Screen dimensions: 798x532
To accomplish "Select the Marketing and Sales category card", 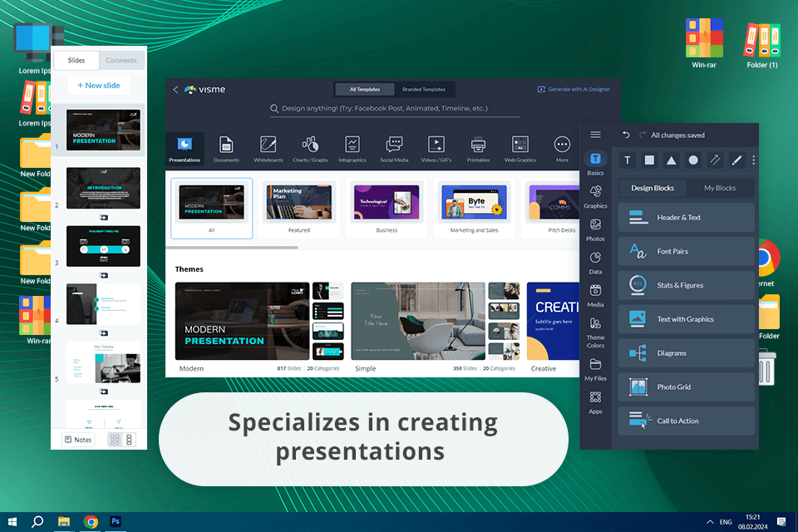I will coord(474,208).
